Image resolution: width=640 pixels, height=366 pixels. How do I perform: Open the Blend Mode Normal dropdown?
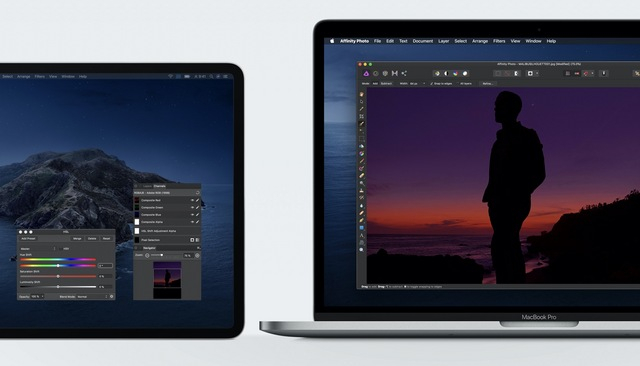(x=92, y=297)
